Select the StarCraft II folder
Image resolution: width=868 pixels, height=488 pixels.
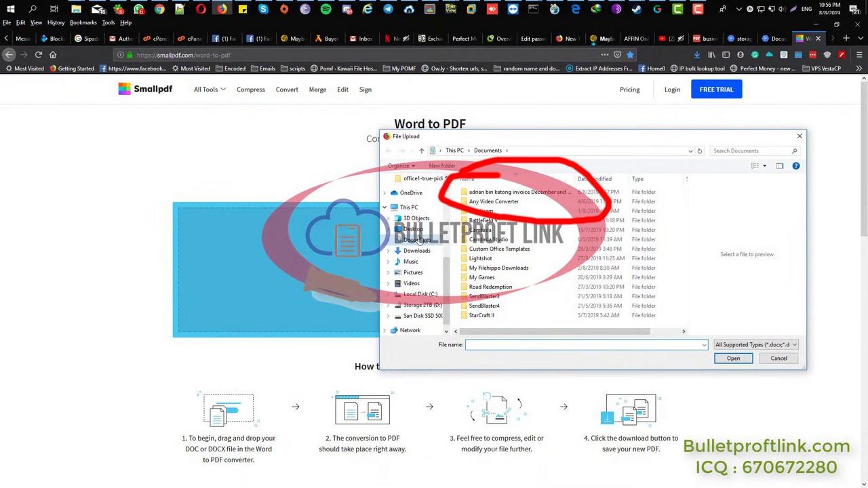(x=481, y=315)
